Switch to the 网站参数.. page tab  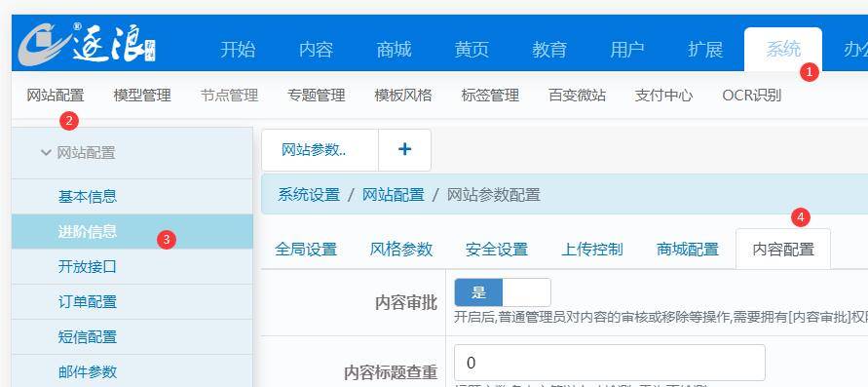(x=320, y=150)
